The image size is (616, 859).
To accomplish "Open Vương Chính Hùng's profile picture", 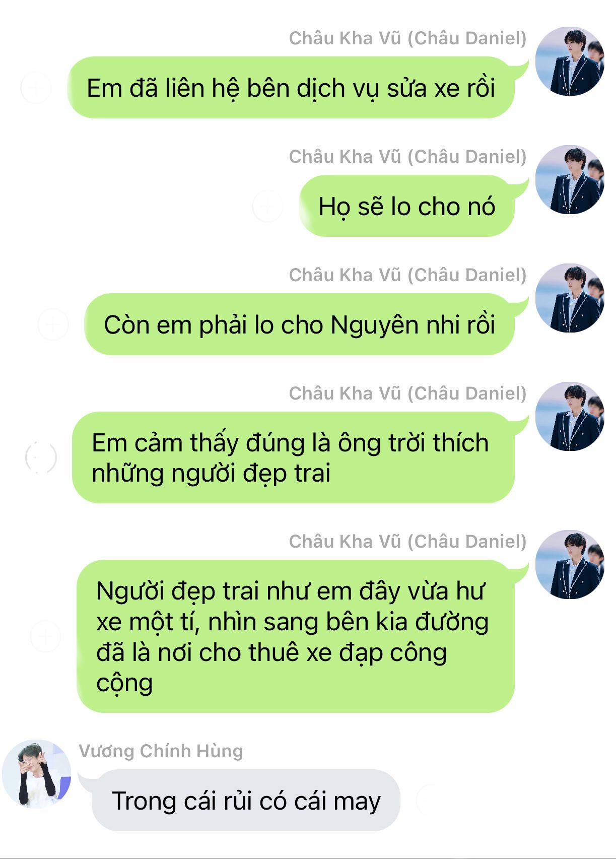I will click(x=37, y=774).
